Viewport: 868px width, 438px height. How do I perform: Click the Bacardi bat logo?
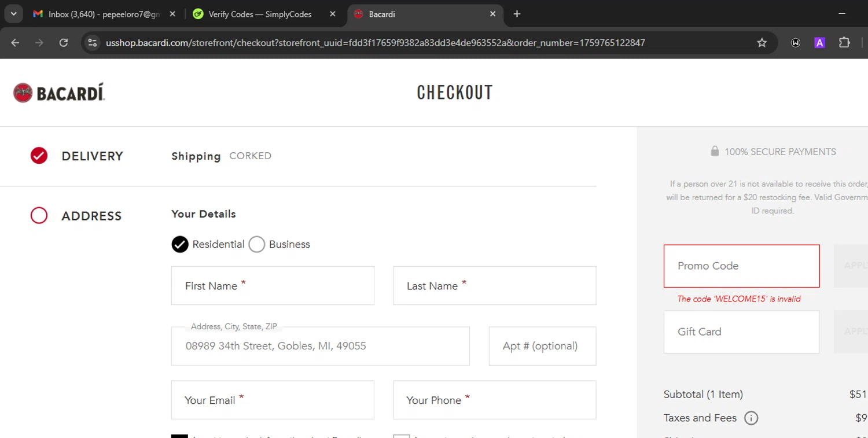pos(59,93)
